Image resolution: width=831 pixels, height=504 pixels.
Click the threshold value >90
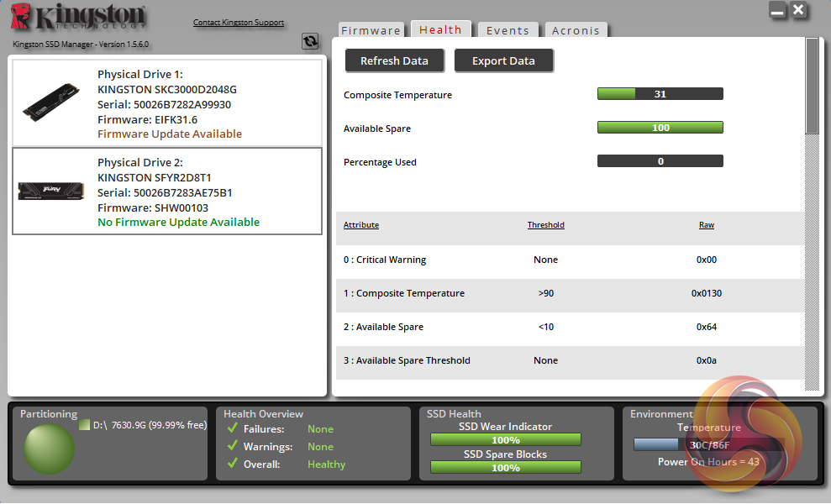point(546,293)
